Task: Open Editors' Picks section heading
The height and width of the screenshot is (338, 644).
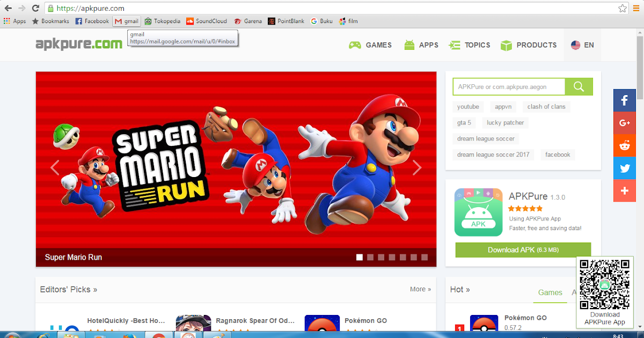Action: point(69,290)
